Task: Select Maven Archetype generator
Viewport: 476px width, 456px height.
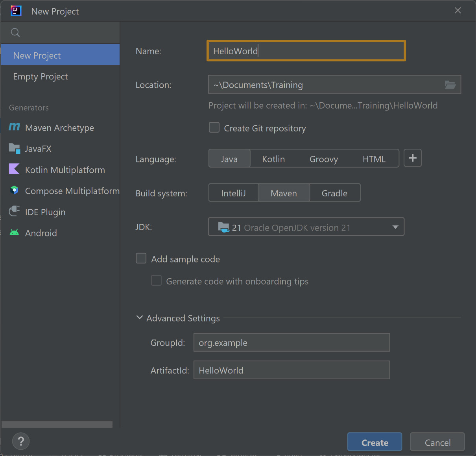Action: pyautogui.click(x=60, y=127)
